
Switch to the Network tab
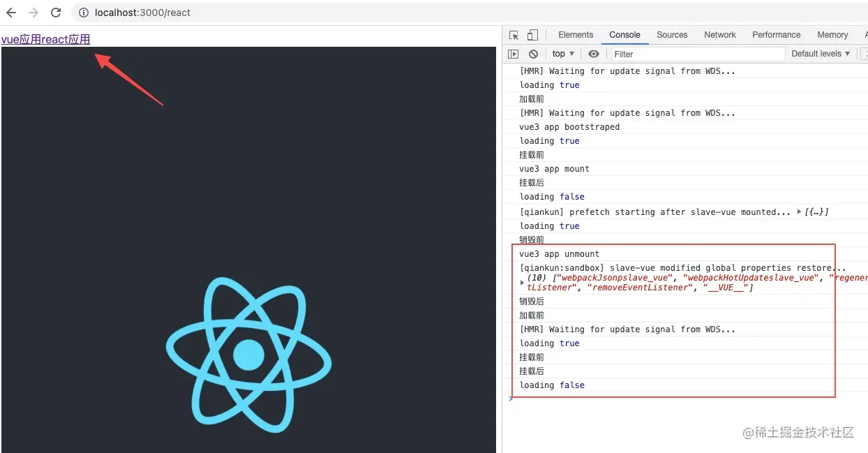[719, 34]
